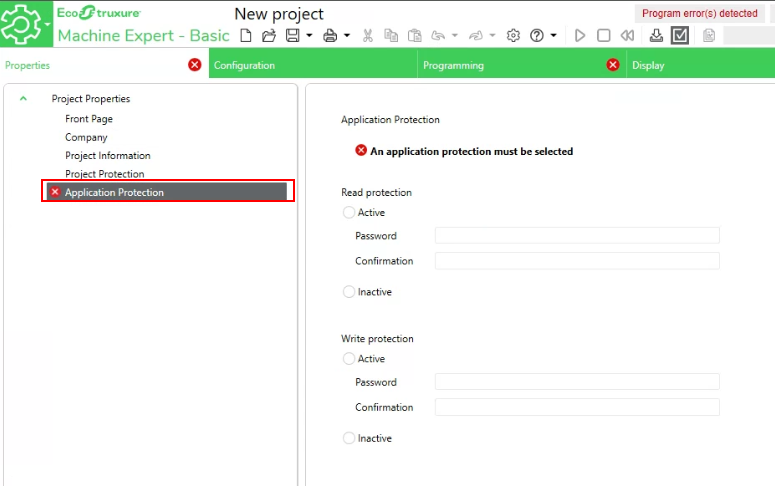The image size is (775, 486).
Task: Click the download to controller icon
Action: click(656, 36)
